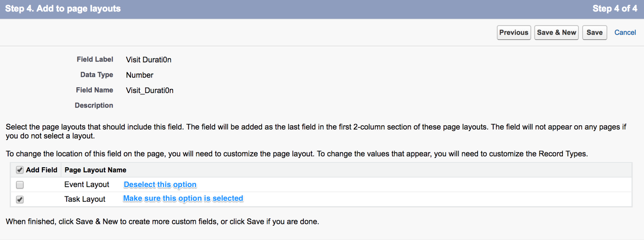Click the Task Layout row name

pos(85,199)
